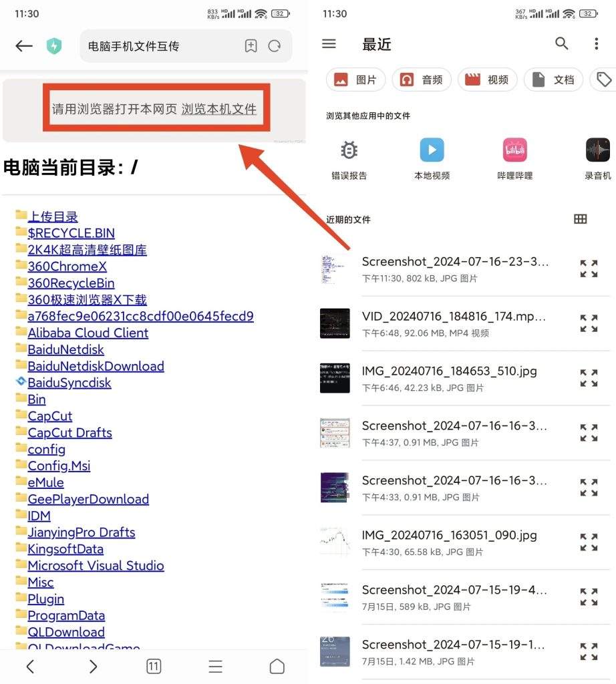Viewport: 616px width, 684px height.
Task: Search files with magnifier icon
Action: (x=561, y=43)
